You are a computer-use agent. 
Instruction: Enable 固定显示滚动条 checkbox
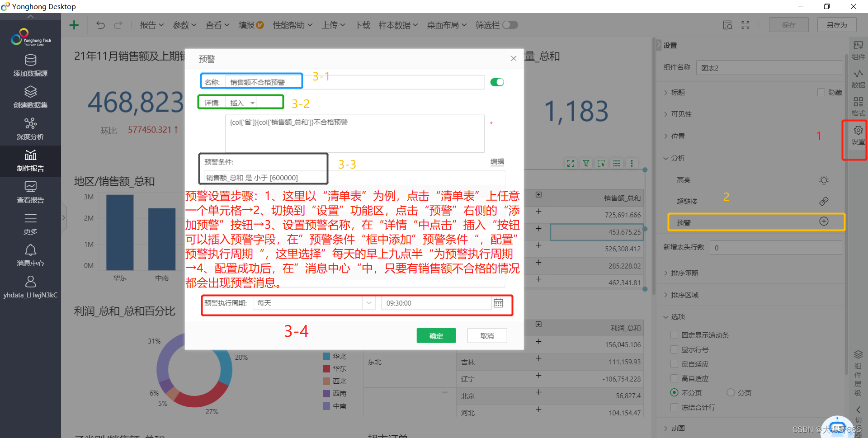coord(674,335)
